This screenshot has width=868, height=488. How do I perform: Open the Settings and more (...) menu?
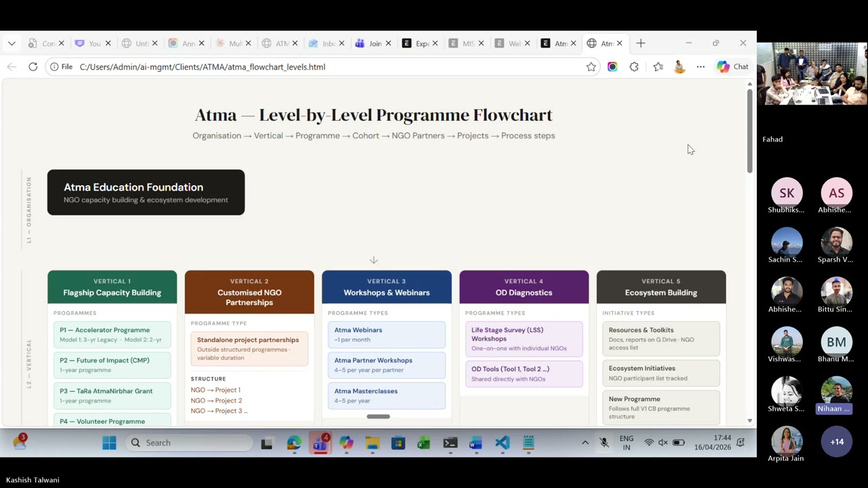(x=701, y=66)
